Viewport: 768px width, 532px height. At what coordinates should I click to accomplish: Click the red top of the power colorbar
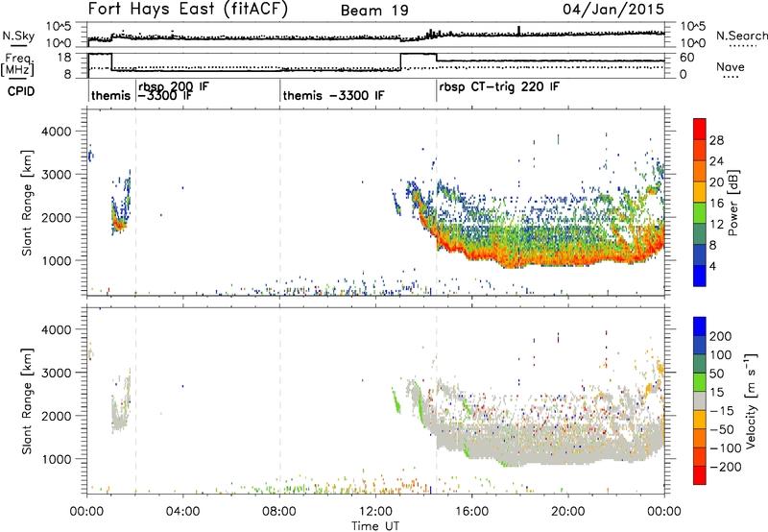700,128
